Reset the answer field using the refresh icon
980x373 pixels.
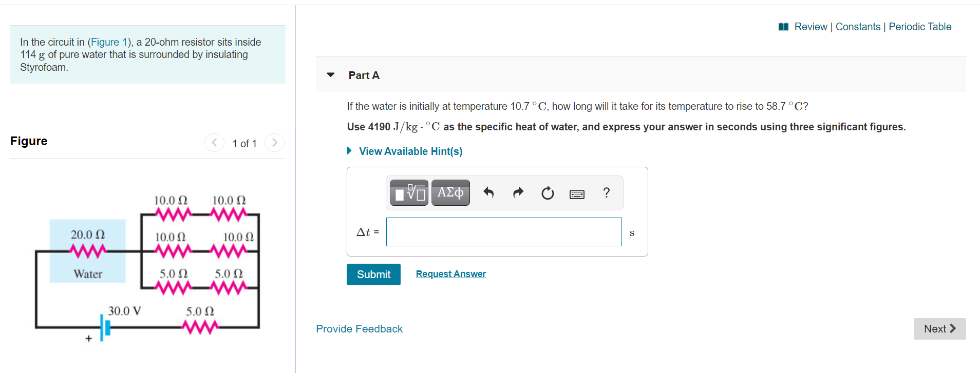[x=548, y=192]
